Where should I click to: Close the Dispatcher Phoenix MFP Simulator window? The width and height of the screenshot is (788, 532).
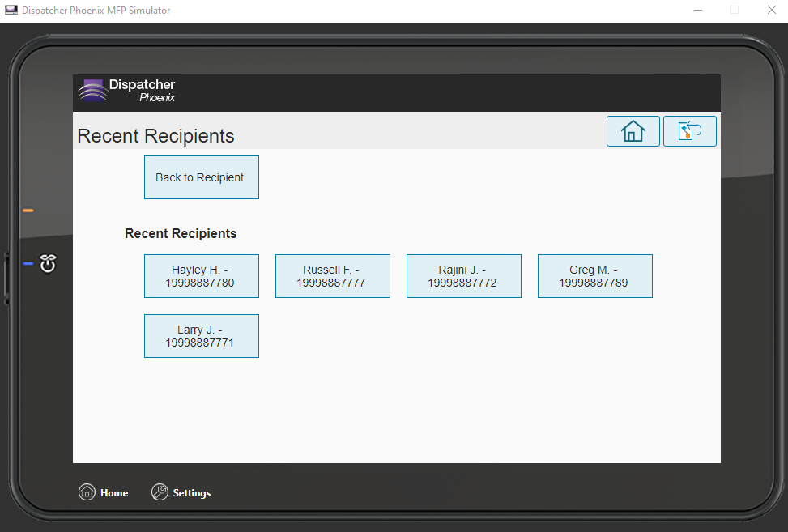pos(771,11)
